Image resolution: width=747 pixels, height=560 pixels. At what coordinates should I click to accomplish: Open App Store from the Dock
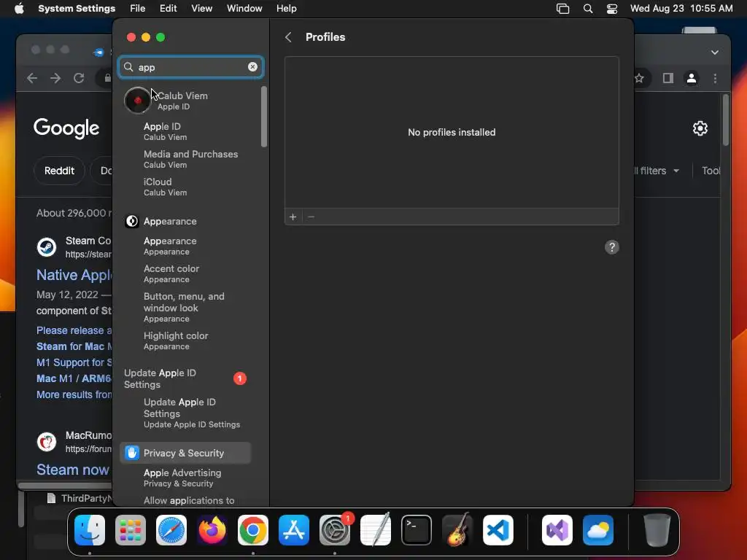pyautogui.click(x=294, y=530)
